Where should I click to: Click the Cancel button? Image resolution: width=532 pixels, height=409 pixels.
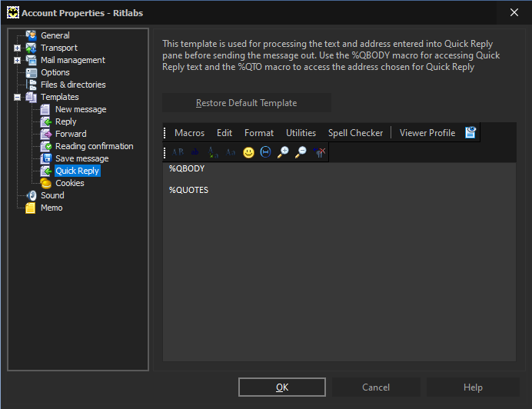click(376, 387)
